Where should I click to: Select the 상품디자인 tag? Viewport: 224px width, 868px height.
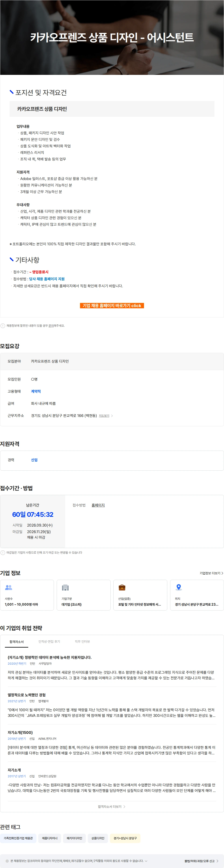pyautogui.click(x=98, y=838)
